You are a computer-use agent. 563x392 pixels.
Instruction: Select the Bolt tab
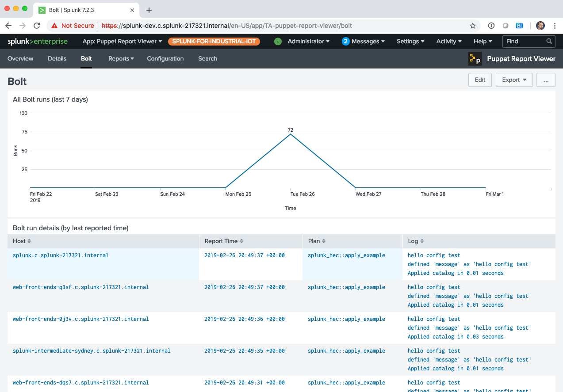pyautogui.click(x=86, y=58)
